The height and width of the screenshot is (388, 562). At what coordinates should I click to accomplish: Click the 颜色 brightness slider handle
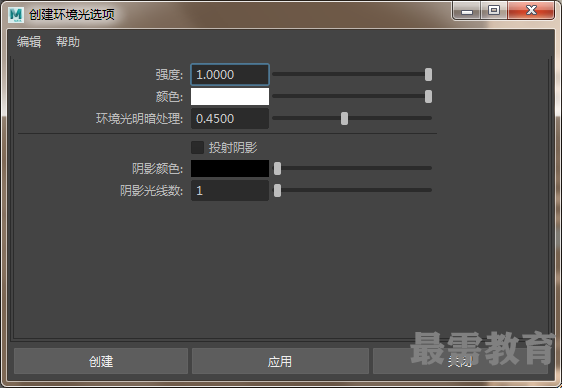428,96
